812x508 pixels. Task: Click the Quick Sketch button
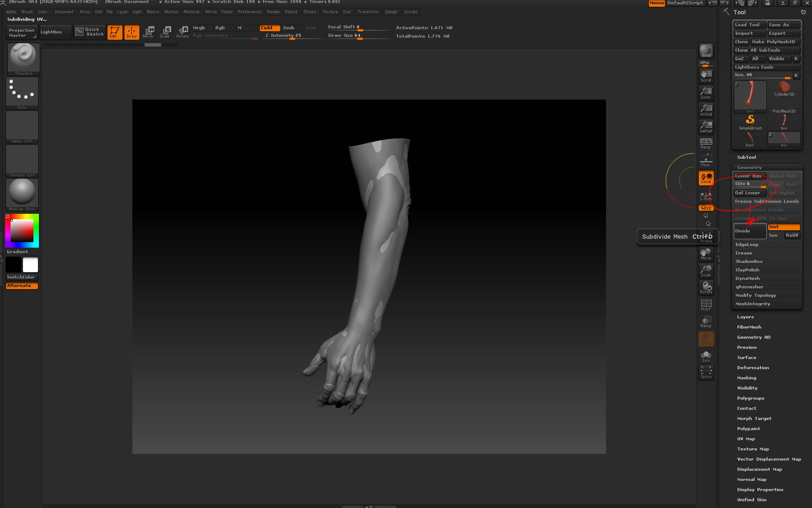(x=89, y=32)
